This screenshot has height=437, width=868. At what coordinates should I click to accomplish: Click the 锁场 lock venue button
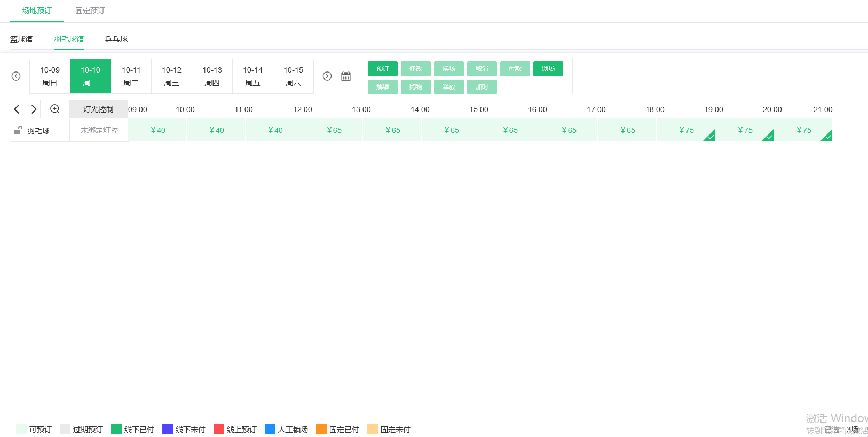coord(548,69)
